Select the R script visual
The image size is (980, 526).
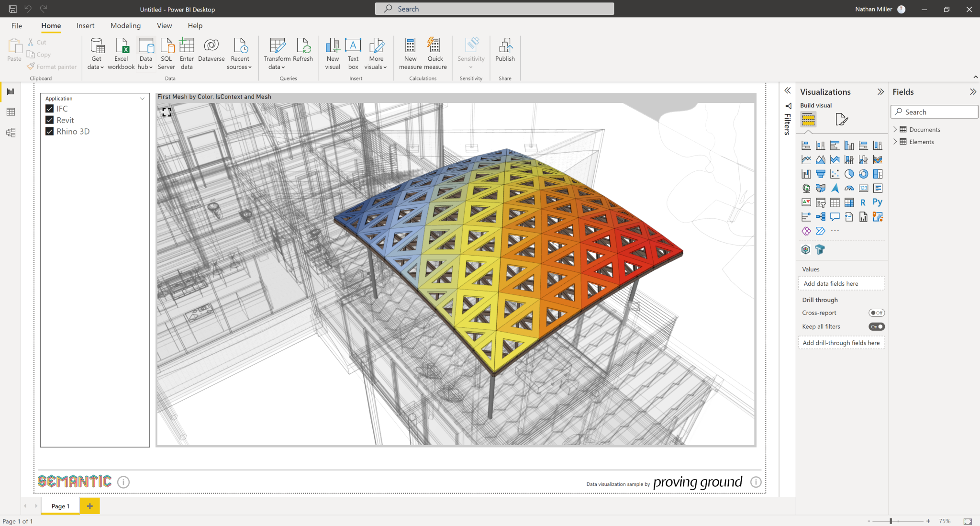click(x=863, y=202)
